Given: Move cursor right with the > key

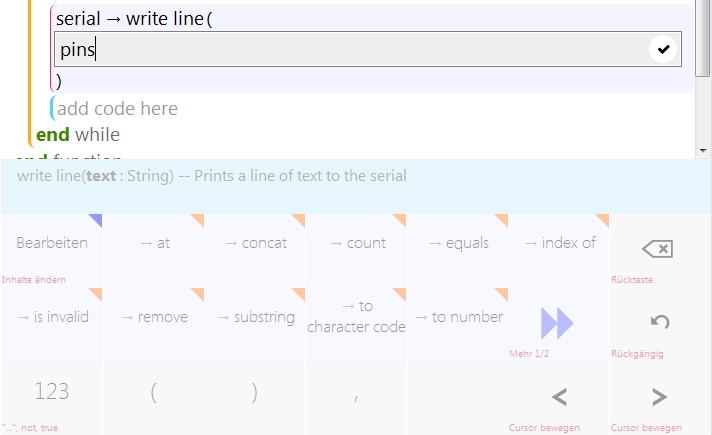Looking at the screenshot, I should click(x=660, y=398).
